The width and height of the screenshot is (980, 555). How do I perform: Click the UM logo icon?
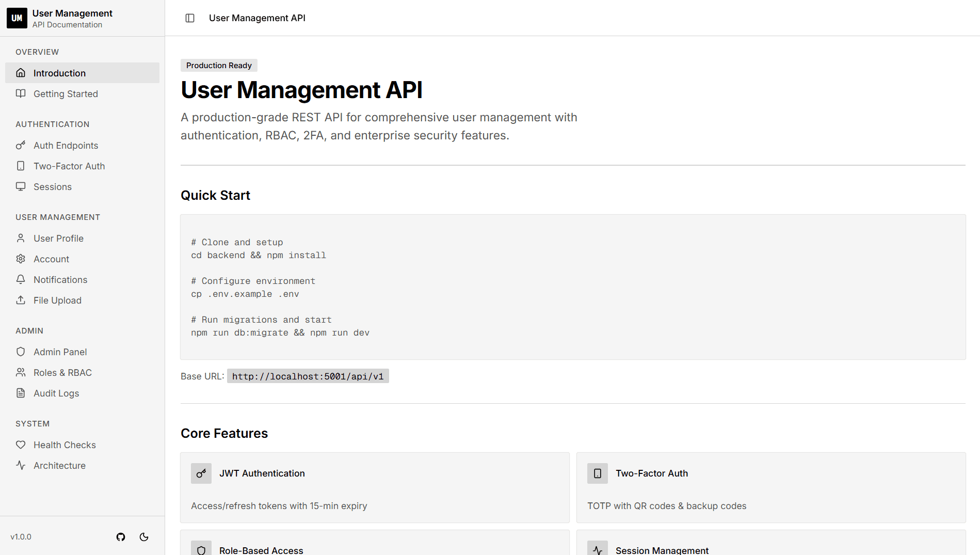click(17, 18)
